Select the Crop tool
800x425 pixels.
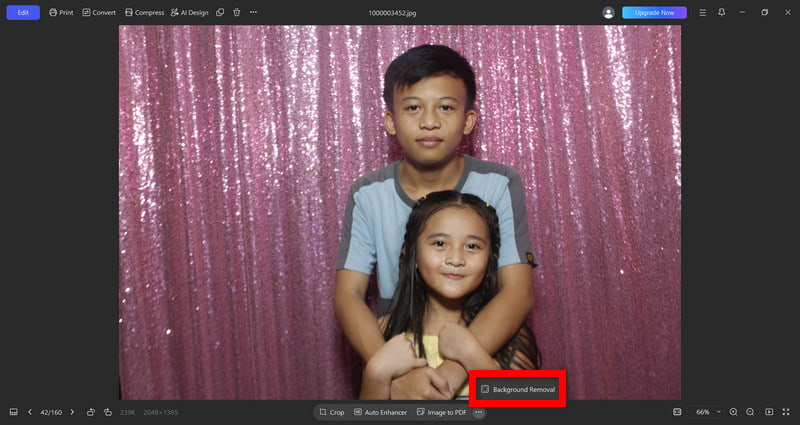(x=332, y=412)
